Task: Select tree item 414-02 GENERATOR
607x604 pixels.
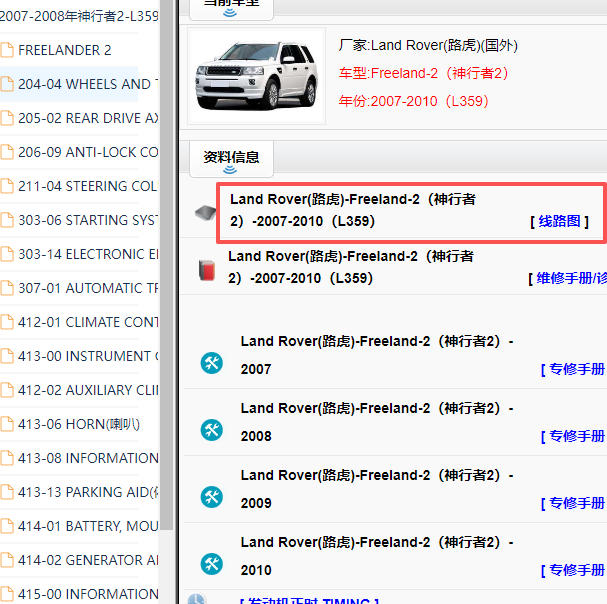Action: point(88,560)
